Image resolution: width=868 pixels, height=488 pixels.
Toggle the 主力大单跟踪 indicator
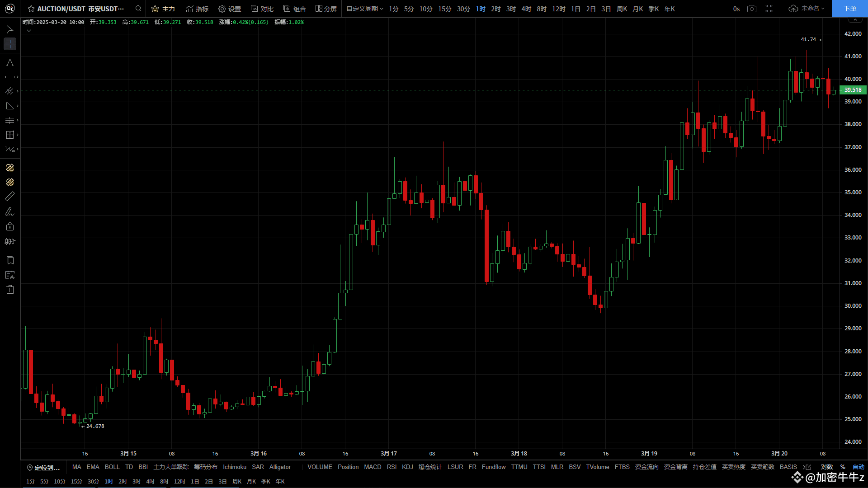[171, 467]
